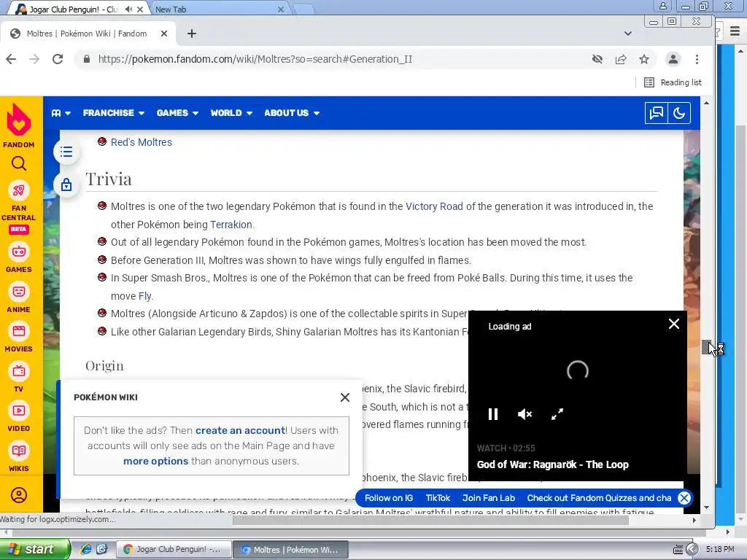Open the Chrome profile avatar
This screenshot has height=560, width=747.
[x=673, y=59]
